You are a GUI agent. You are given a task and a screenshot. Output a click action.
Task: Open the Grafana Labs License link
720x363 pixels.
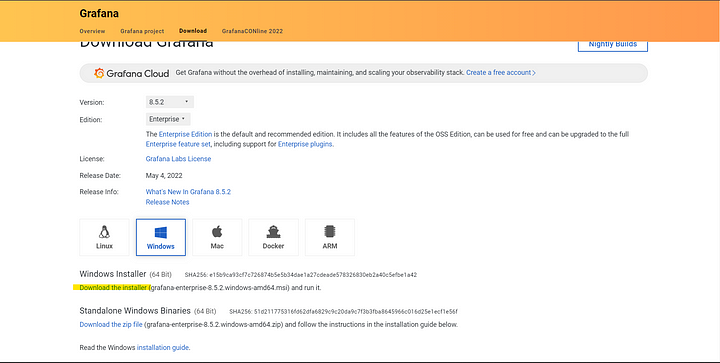(179, 159)
